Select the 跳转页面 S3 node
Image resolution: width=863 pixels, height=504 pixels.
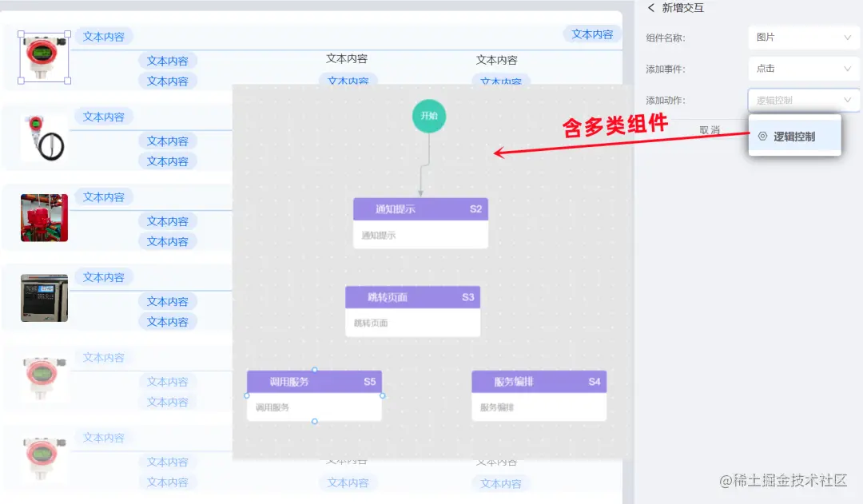click(x=412, y=296)
